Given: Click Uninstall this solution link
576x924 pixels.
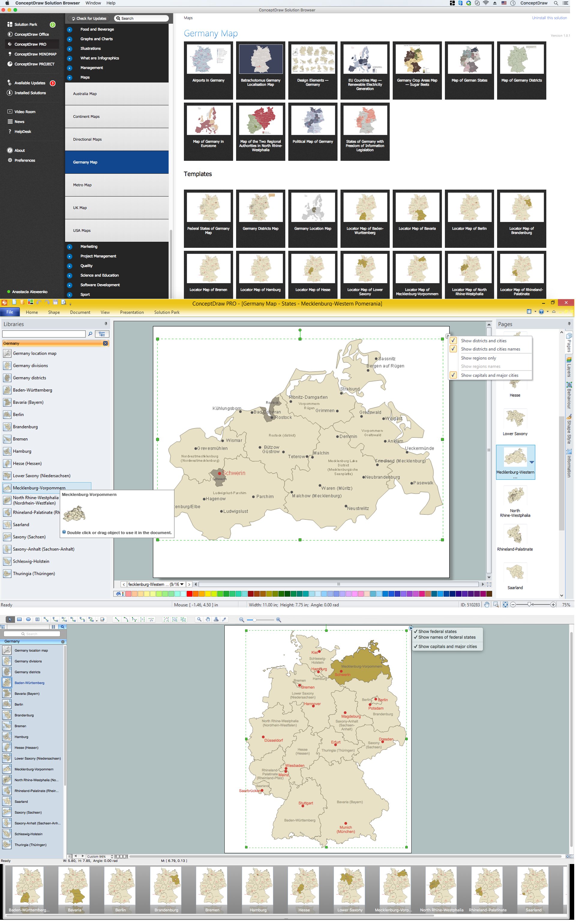Looking at the screenshot, I should [549, 18].
